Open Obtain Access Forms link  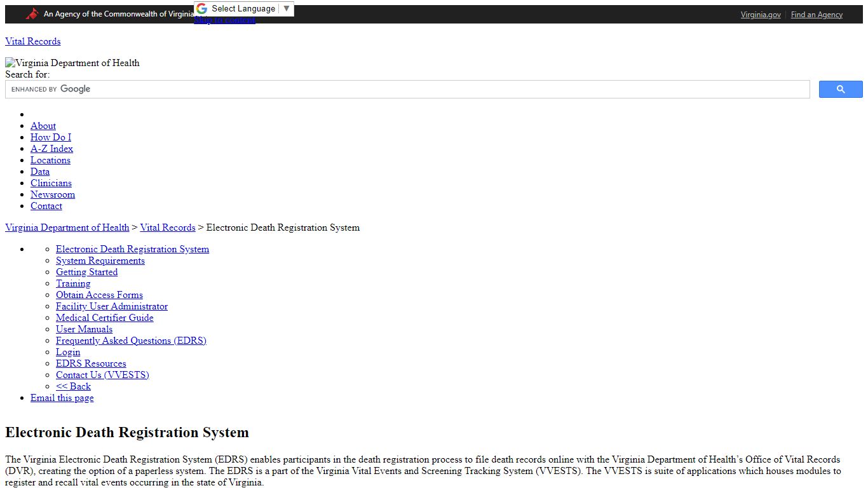99,295
